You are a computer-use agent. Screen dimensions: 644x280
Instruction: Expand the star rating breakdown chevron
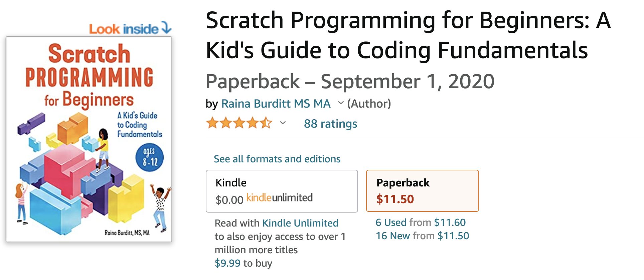tap(283, 123)
